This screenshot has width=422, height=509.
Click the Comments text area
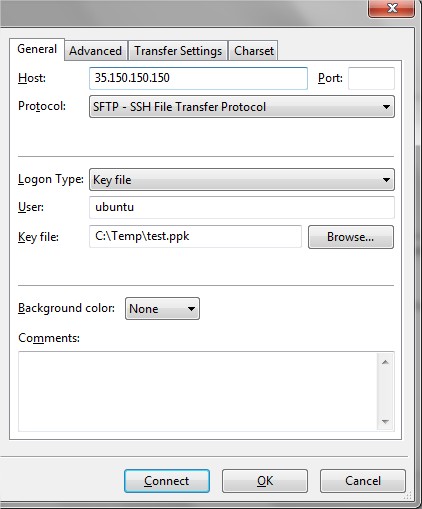[x=197, y=391]
